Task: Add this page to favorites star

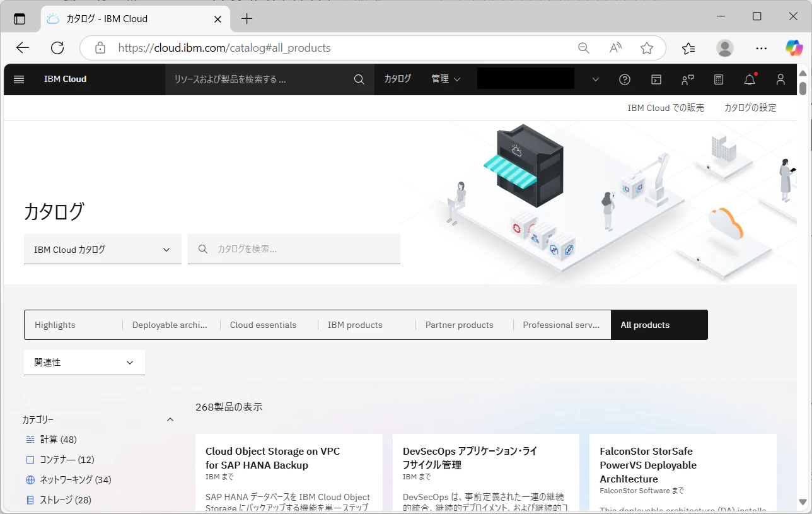Action: [647, 48]
